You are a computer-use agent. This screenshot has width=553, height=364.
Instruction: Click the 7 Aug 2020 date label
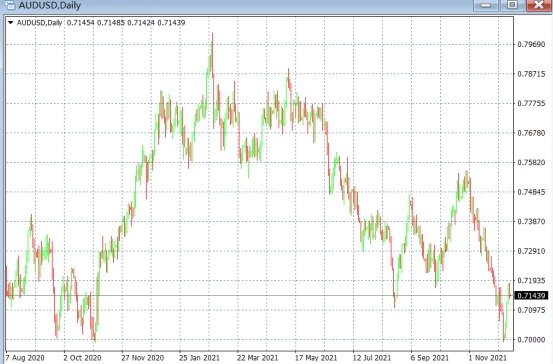pos(25,358)
